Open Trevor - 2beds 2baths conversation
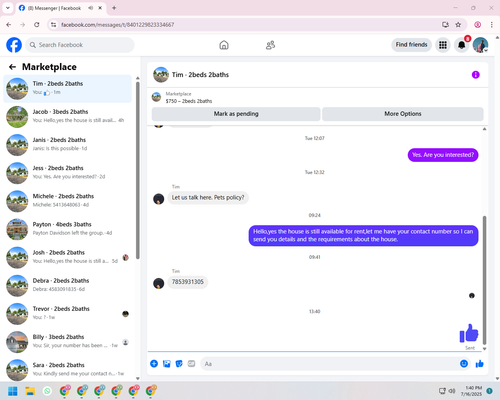This screenshot has width=500, height=400. click(67, 314)
